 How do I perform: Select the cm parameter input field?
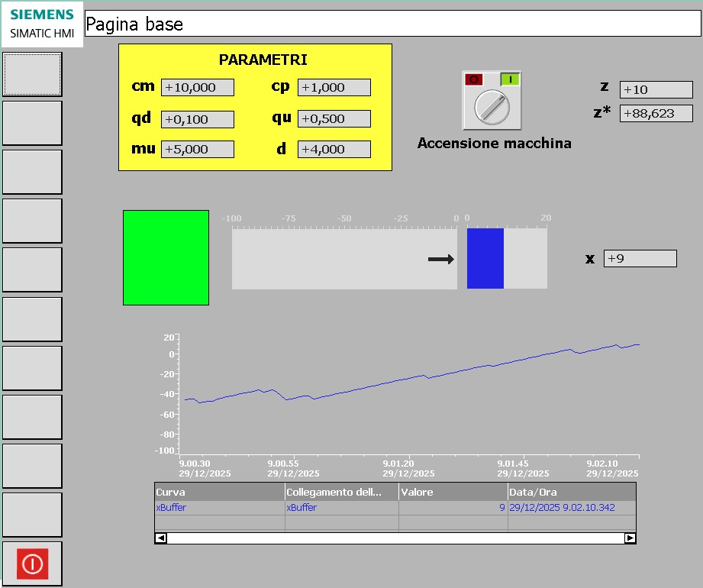pos(198,88)
